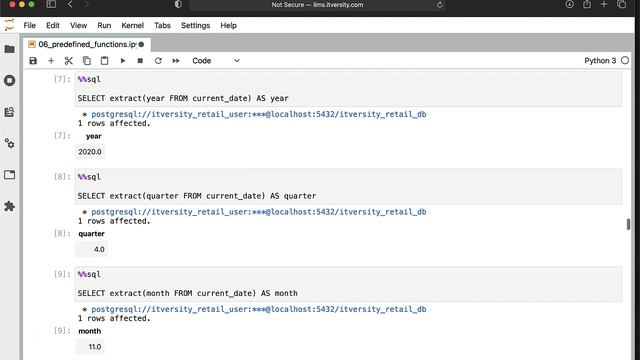The image size is (640, 360).
Task: Click the input prompt [8] of quarter cell
Action: pyautogui.click(x=62, y=176)
